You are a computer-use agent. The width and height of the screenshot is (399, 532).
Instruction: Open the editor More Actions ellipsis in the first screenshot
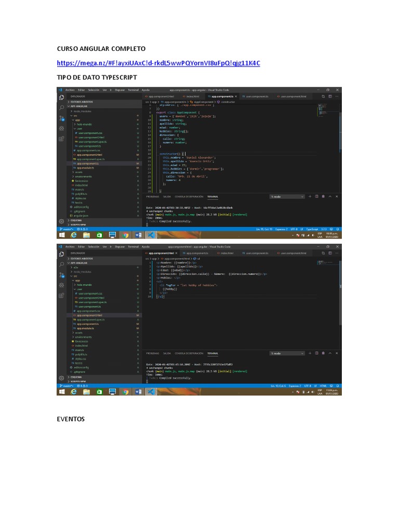[337, 96]
